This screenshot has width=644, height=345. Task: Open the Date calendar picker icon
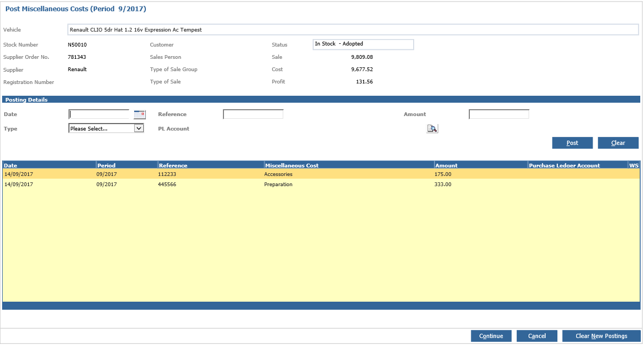pos(139,114)
